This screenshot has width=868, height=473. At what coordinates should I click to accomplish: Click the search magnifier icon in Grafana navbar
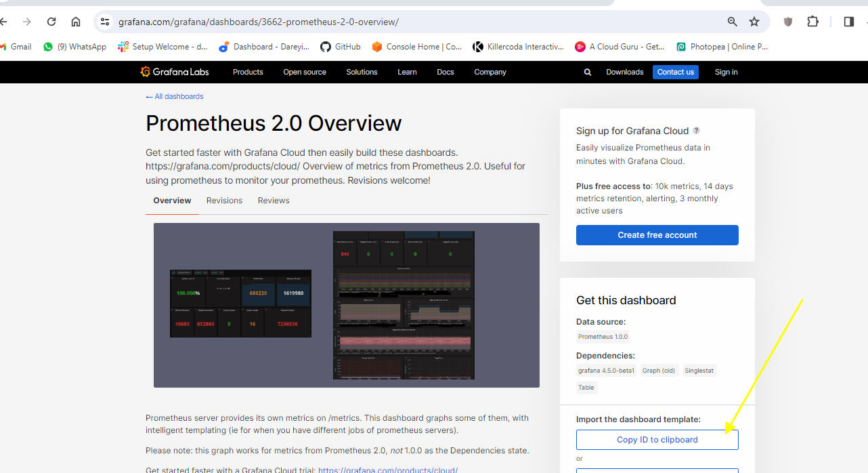click(588, 72)
